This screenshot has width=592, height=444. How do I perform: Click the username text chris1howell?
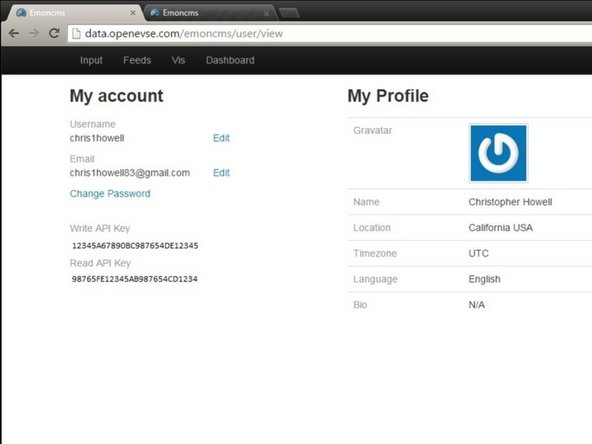[97, 138]
